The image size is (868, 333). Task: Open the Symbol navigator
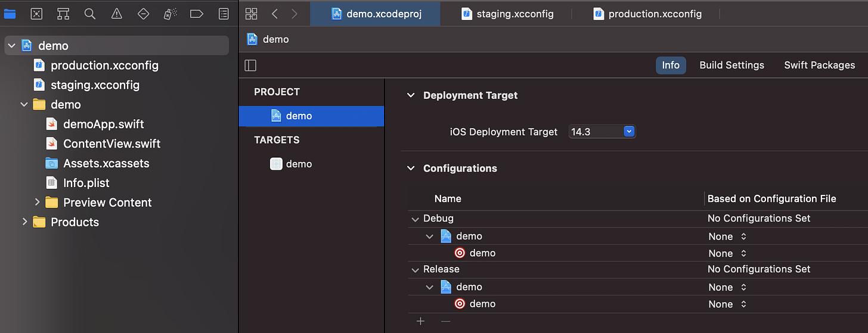pos(63,14)
